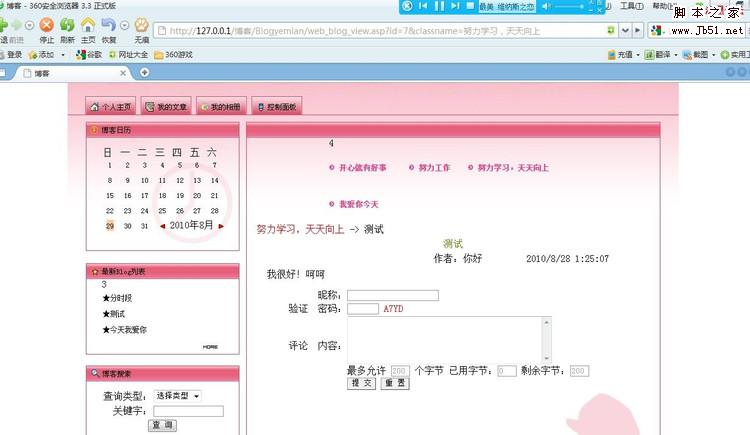Viewport: 750px width, 435px height.
Task: Open the 谷歌 (Google) bookmark
Action: point(89,55)
